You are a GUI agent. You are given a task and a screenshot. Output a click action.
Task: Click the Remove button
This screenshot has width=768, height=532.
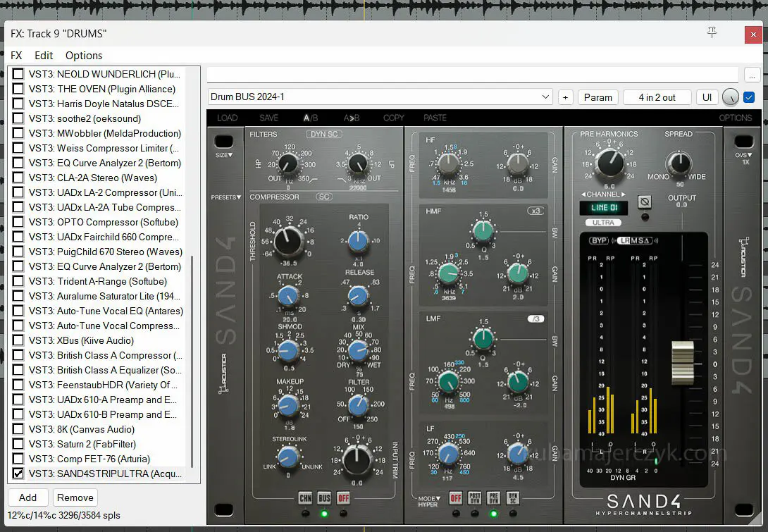[x=75, y=497]
